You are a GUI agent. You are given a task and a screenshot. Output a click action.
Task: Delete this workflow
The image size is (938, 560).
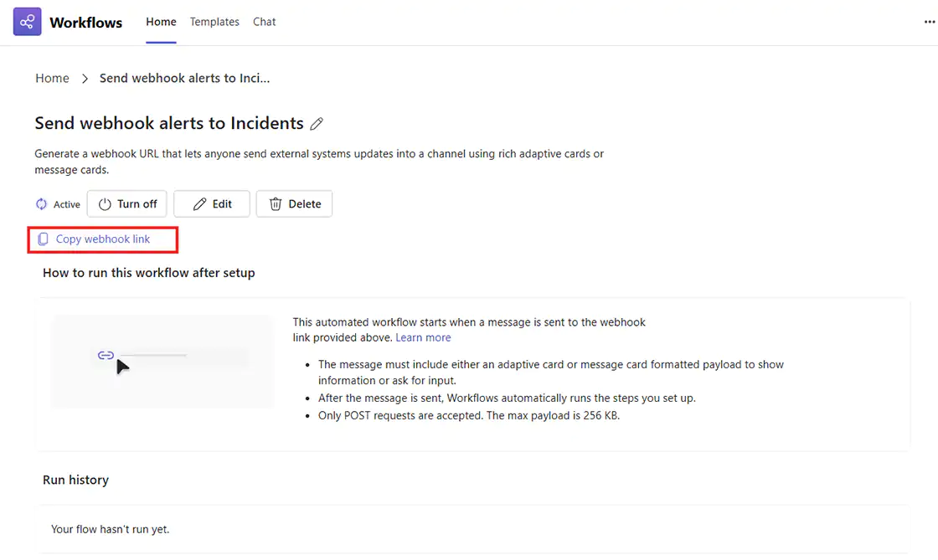tap(294, 203)
